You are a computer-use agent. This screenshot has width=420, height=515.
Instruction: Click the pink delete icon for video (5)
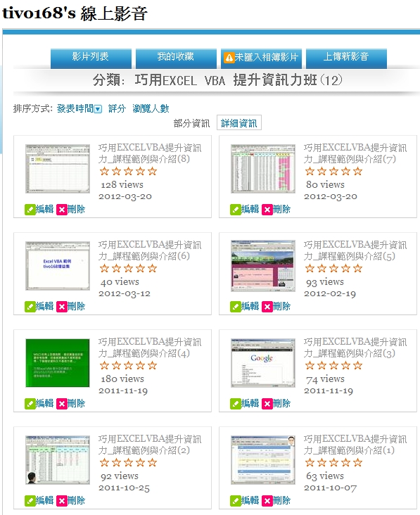point(267,307)
